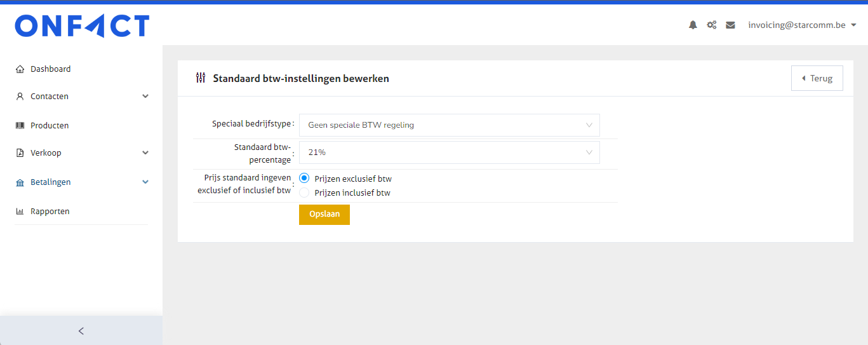This screenshot has height=345, width=868.
Task: Open the Standaard btw-percentage dropdown
Action: 449,152
